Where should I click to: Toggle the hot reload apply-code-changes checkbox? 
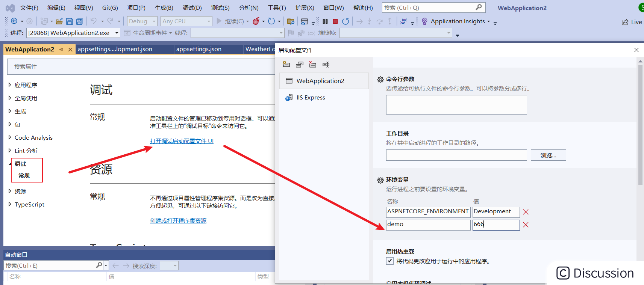[x=390, y=261]
